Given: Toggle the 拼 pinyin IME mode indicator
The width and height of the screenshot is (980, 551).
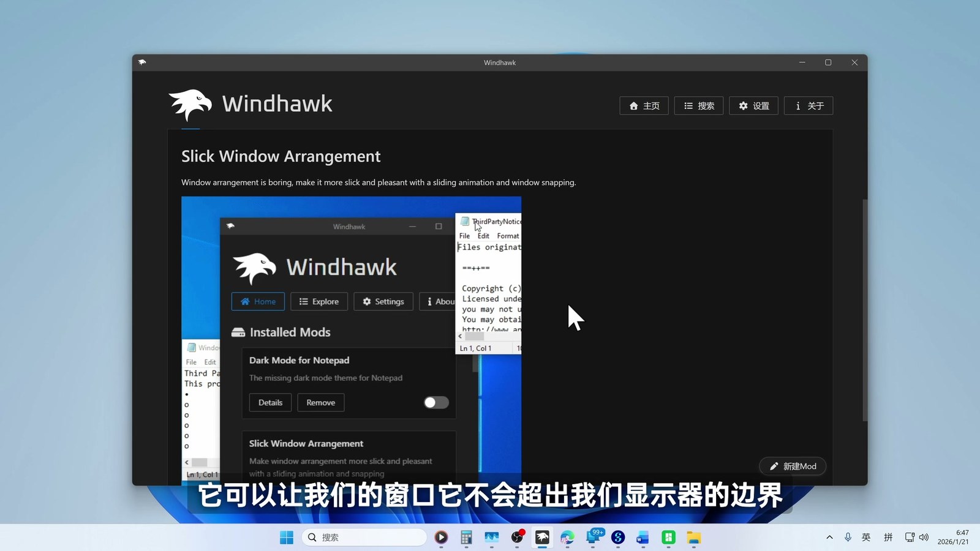Looking at the screenshot, I should coord(888,538).
